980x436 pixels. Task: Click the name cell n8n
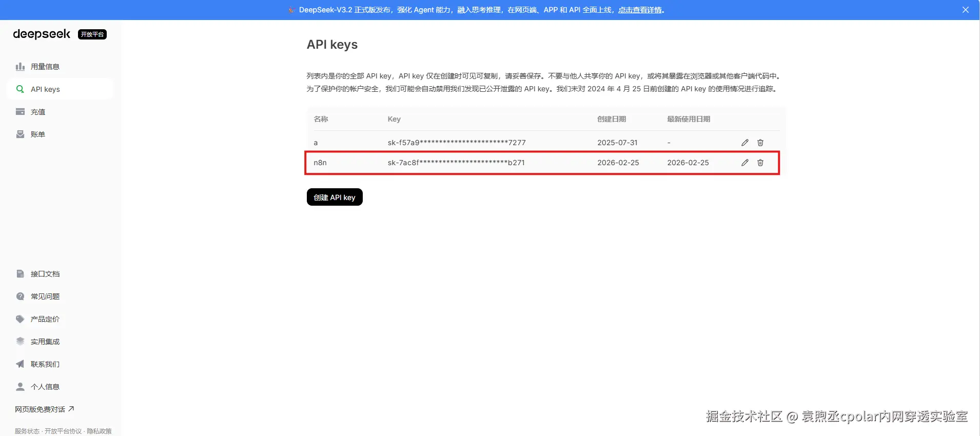point(320,163)
